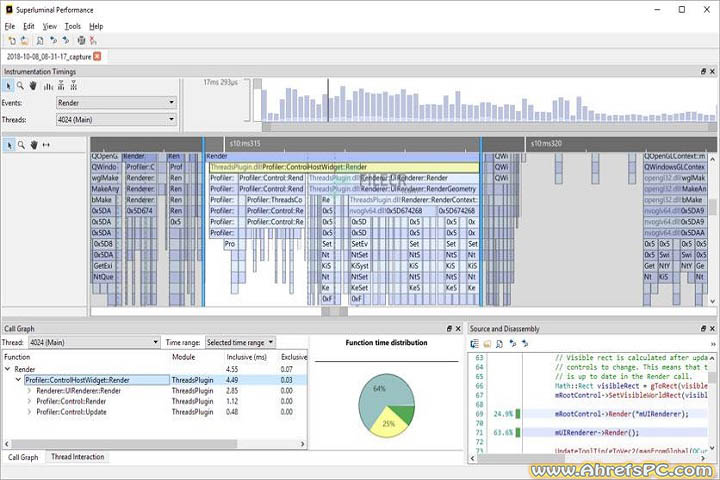This screenshot has height=480, width=720.
Task: Select the yellow Profiler::ControlHostWidget::Render timeline block
Action: [x=344, y=167]
